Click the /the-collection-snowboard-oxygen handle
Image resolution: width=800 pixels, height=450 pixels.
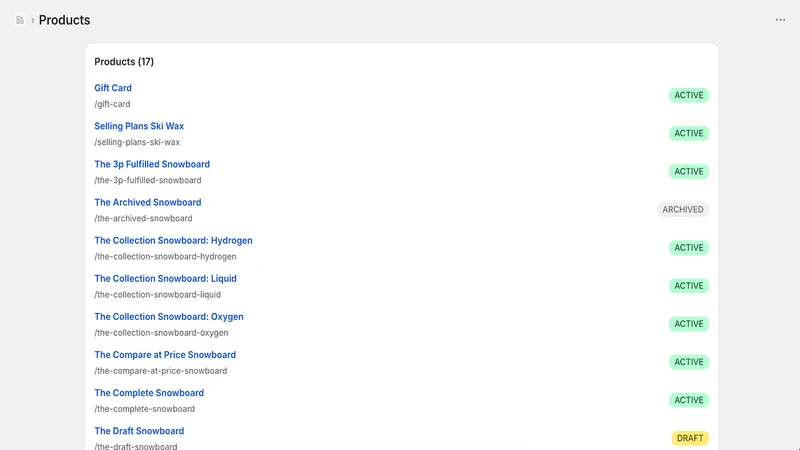point(161,333)
